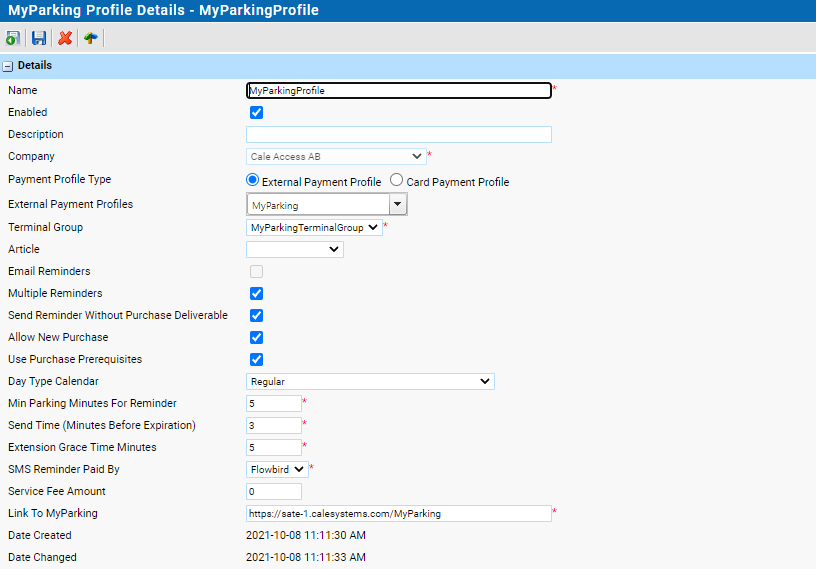Viewport: 816px width, 569px height.
Task: Open the SMS Reminder Paid By dropdown
Action: tap(277, 470)
